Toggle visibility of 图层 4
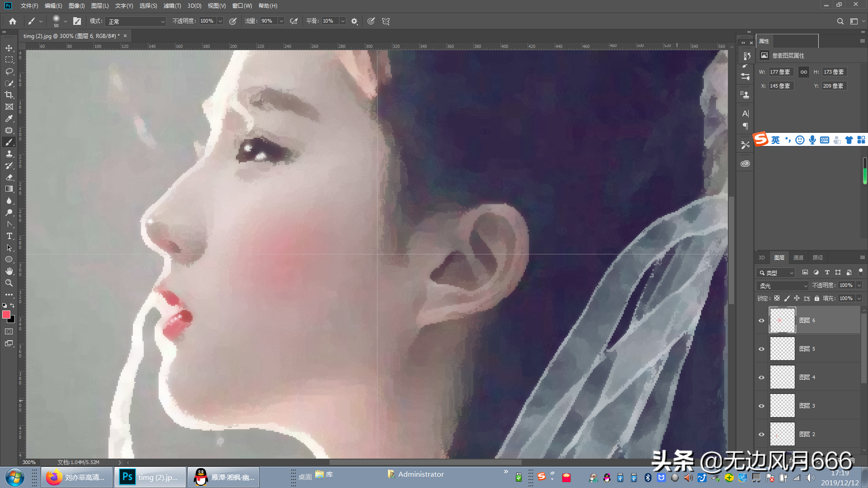868x488 pixels. click(761, 377)
